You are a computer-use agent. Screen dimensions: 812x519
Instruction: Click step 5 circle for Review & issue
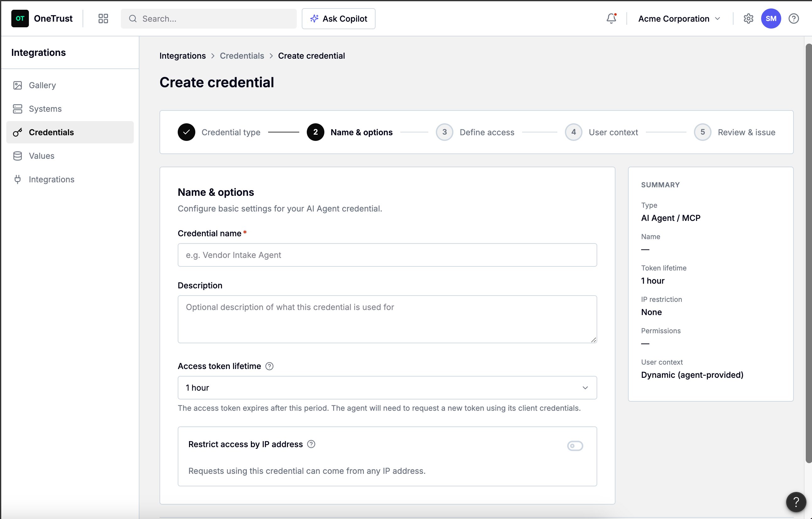pyautogui.click(x=703, y=132)
